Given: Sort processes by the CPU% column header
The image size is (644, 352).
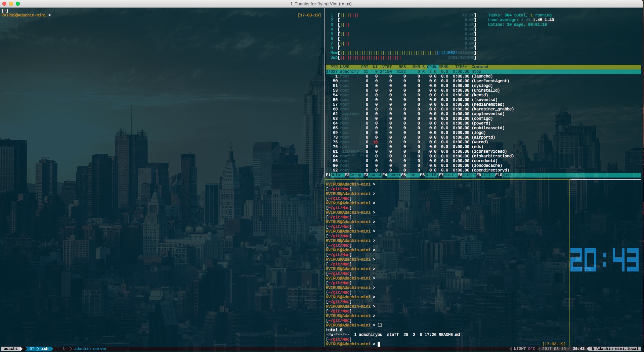Looking at the screenshot, I should 432,67.
